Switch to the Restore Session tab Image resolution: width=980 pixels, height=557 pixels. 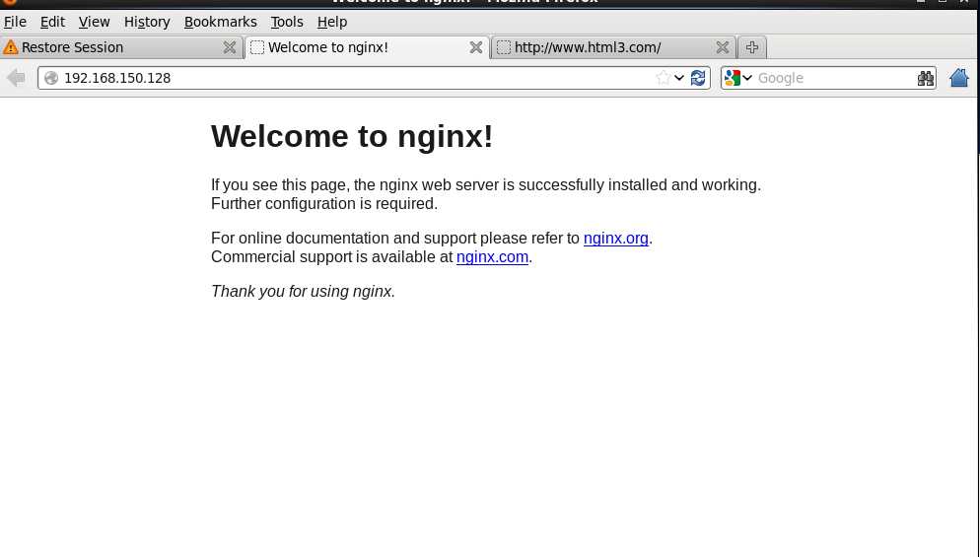(121, 47)
